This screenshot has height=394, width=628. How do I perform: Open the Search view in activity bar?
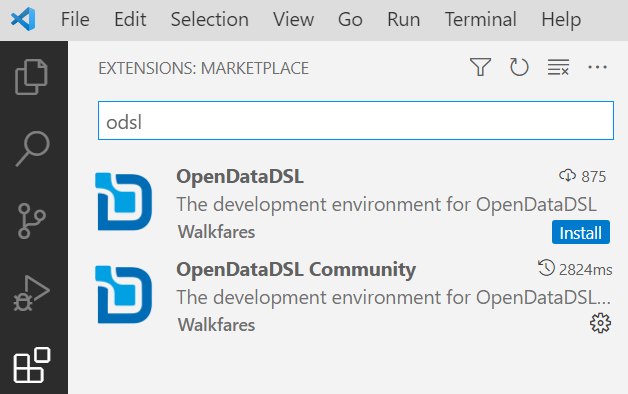pos(32,148)
